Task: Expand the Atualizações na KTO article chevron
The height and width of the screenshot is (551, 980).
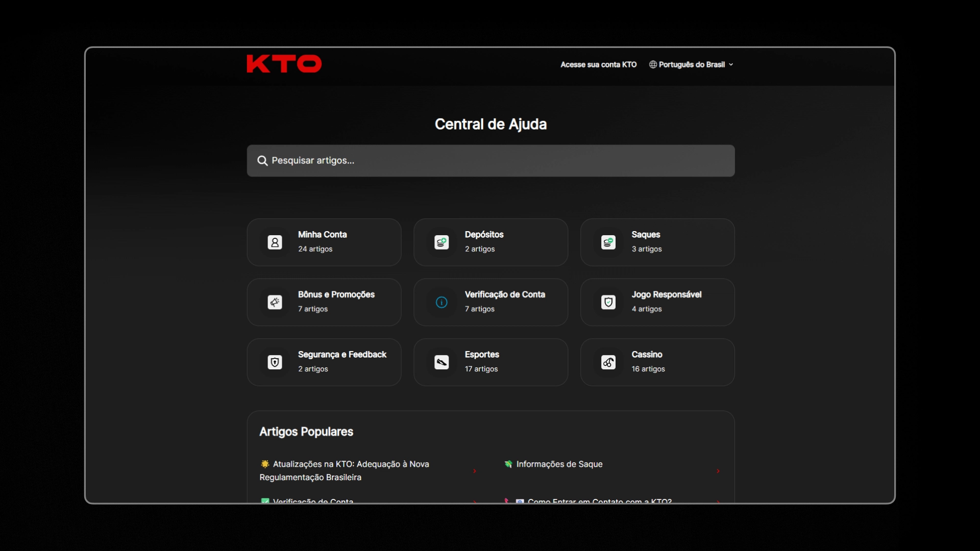Action: click(x=475, y=471)
